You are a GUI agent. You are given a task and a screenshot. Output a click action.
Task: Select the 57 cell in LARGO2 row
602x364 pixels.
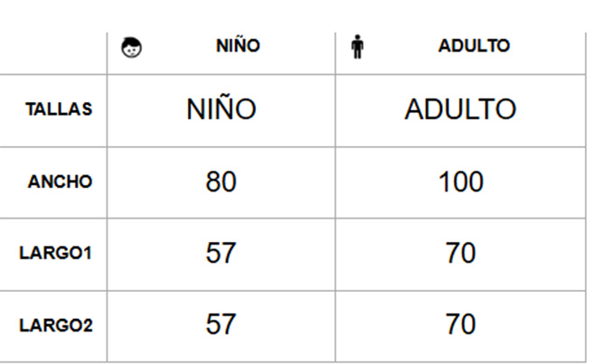pyautogui.click(x=221, y=324)
